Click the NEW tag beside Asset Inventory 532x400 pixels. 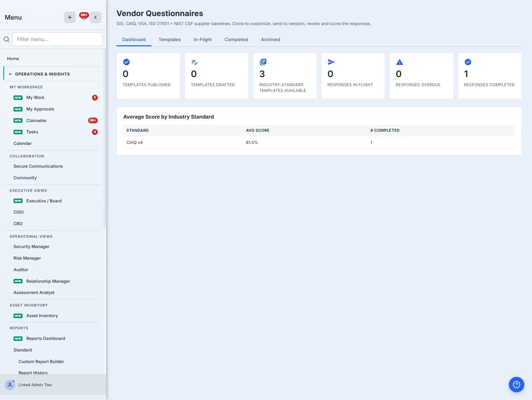coord(18,316)
